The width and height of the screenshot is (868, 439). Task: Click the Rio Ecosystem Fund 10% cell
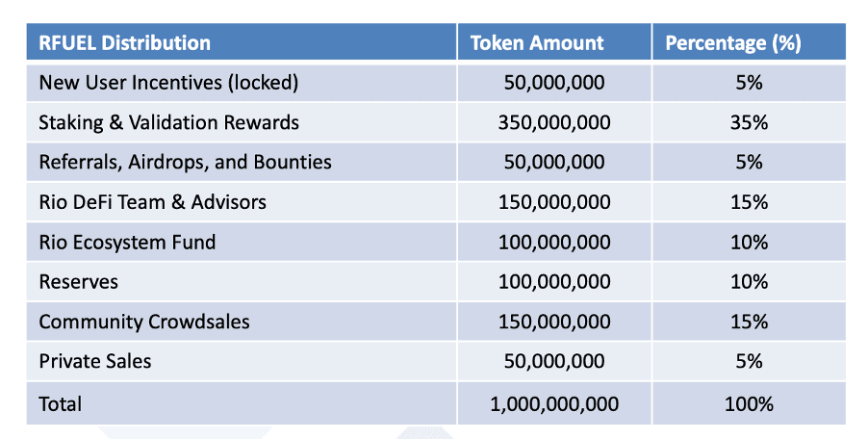pos(749,242)
